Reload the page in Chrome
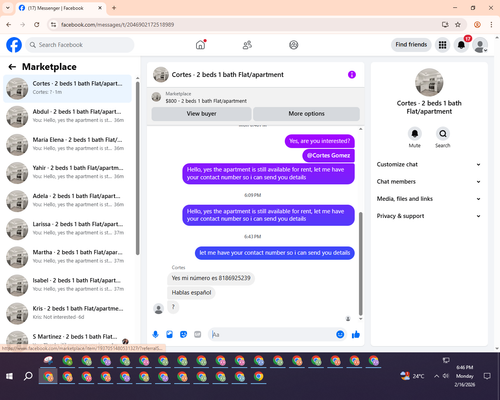Viewport: 500px width, 400px height. coord(37,24)
